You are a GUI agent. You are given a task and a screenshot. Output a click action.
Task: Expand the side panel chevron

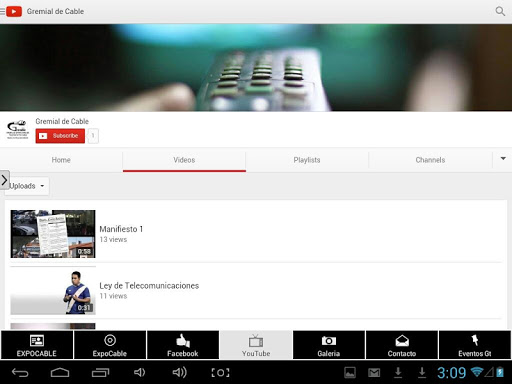tap(4, 180)
